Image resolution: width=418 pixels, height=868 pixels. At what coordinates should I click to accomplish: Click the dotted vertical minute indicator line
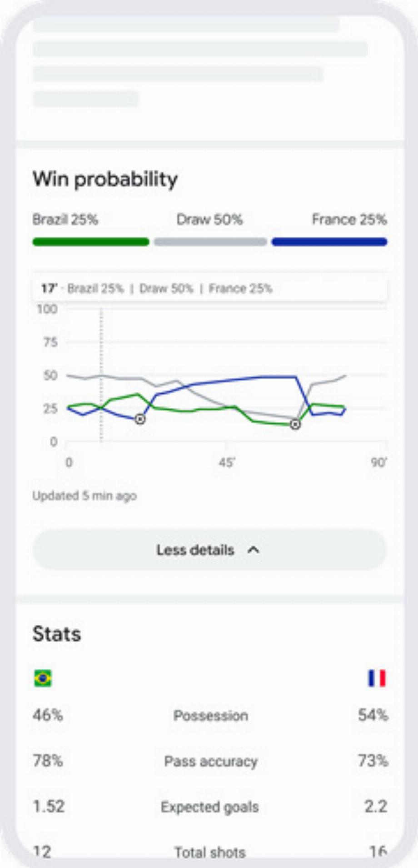(x=101, y=375)
